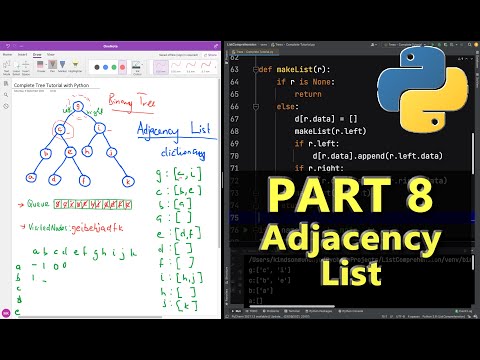This screenshot has width=480, height=360.
Task: Open the Structure tool window on left strip
Action: tap(227, 274)
